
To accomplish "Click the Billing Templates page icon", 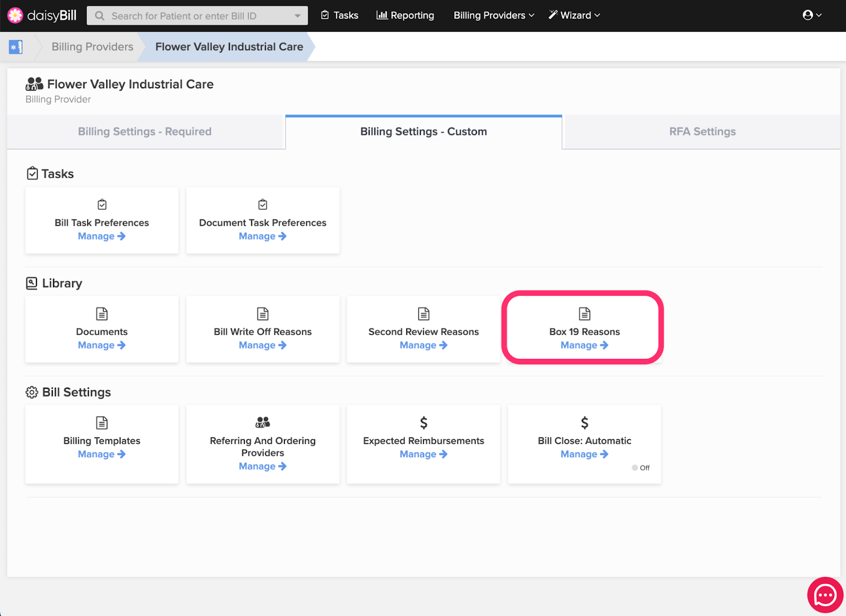I will pyautogui.click(x=102, y=423).
